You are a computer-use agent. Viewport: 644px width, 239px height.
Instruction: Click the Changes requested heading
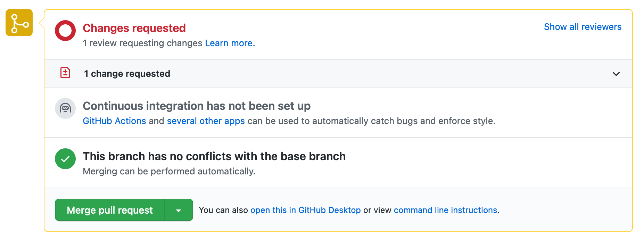point(134,28)
